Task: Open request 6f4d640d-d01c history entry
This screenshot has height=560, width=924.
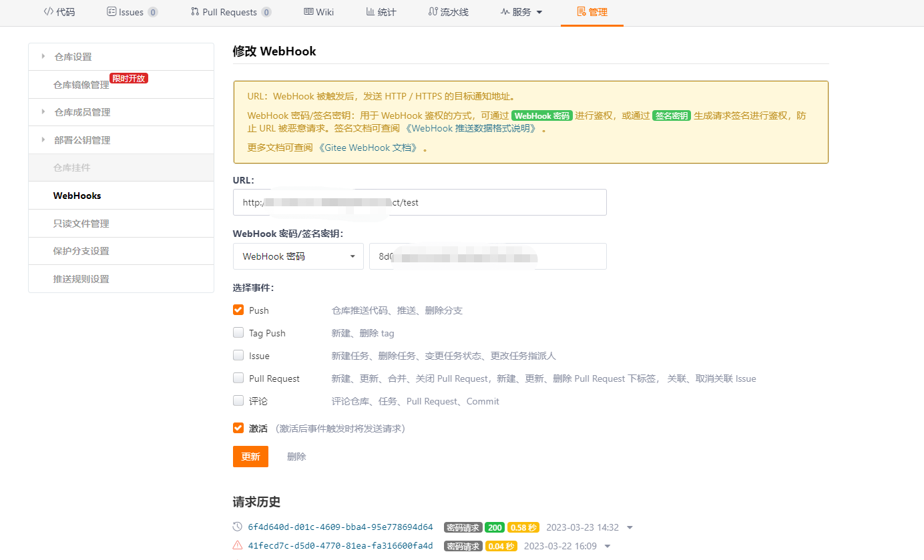Action: tap(340, 527)
